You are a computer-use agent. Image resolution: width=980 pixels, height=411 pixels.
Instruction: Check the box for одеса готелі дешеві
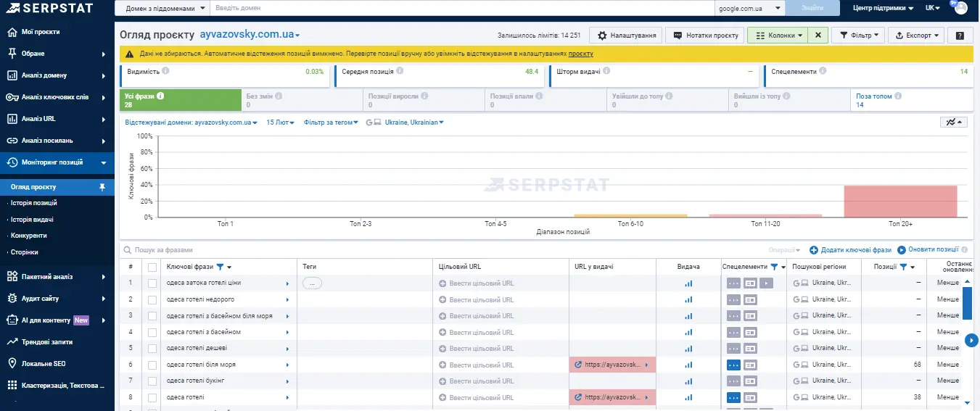point(152,348)
